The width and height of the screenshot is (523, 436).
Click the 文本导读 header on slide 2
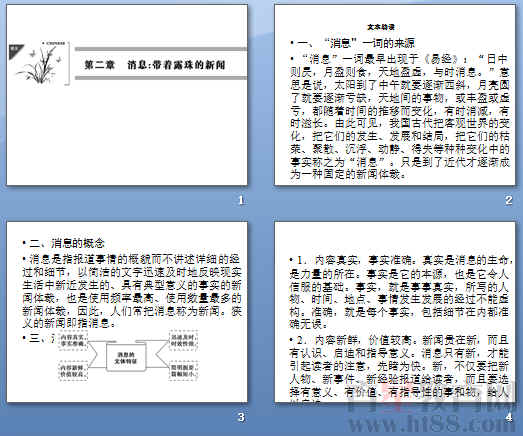click(381, 27)
